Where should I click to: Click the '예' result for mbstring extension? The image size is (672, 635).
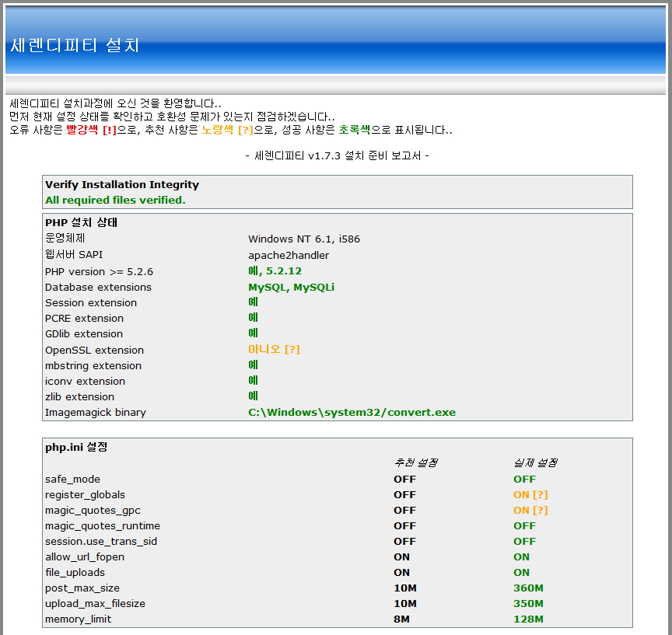(x=254, y=365)
